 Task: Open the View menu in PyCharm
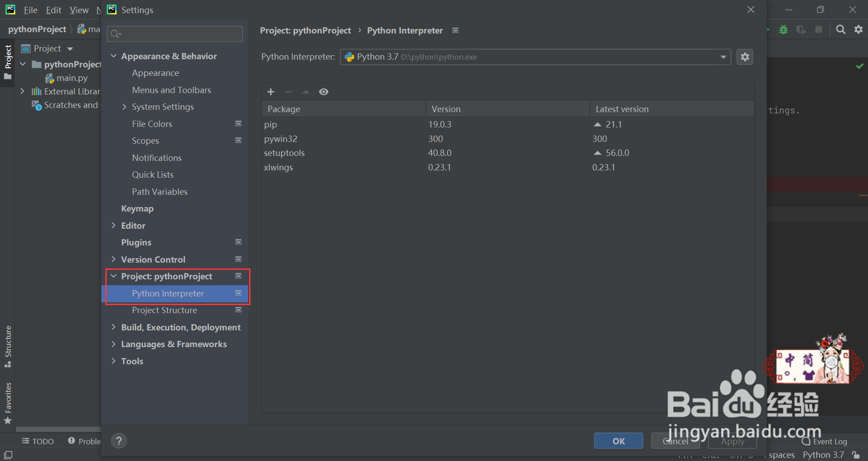coord(79,10)
